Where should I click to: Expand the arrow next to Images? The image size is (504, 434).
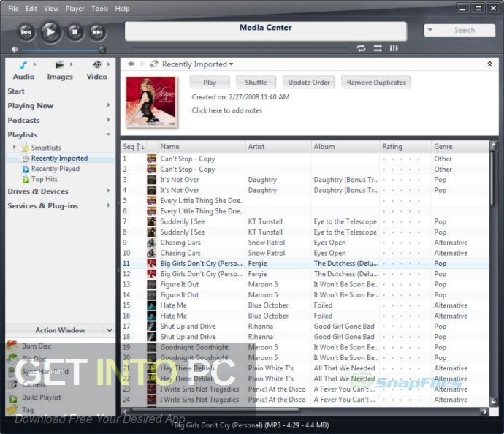pyautogui.click(x=72, y=64)
